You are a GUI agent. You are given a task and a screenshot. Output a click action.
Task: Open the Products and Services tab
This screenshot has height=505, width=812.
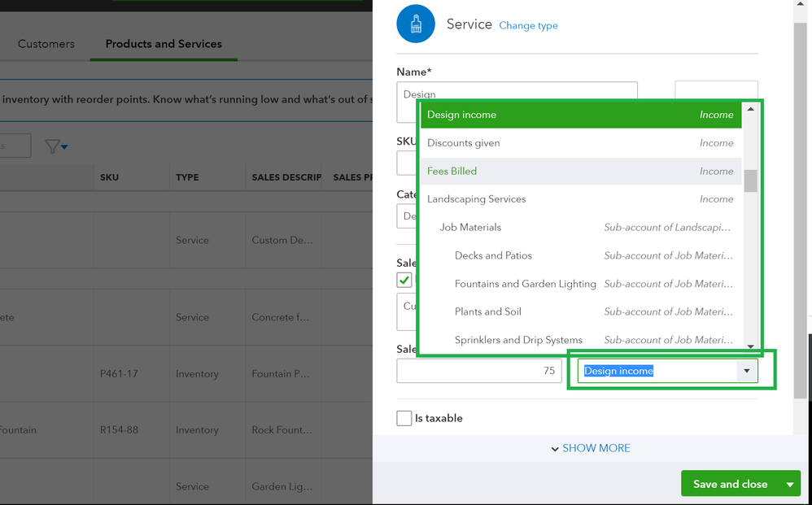pyautogui.click(x=164, y=44)
